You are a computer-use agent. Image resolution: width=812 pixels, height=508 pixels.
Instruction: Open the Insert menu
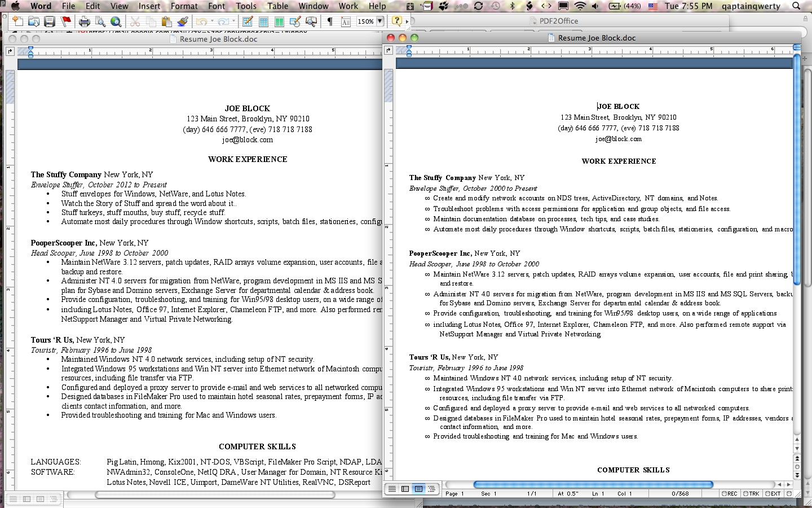point(149,6)
